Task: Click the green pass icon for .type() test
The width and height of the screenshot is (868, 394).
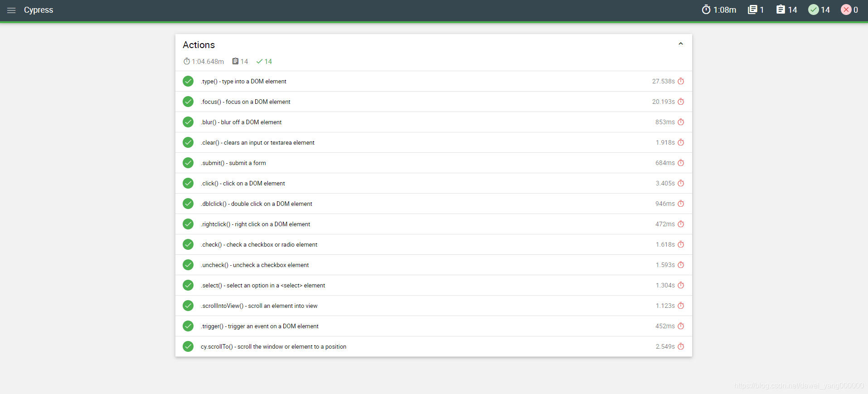Action: (x=188, y=81)
